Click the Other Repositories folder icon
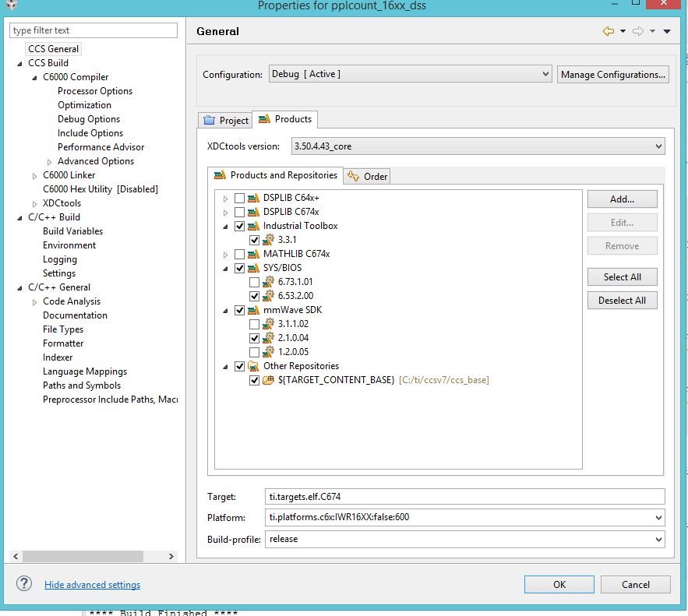The height and width of the screenshot is (616, 688). (253, 366)
